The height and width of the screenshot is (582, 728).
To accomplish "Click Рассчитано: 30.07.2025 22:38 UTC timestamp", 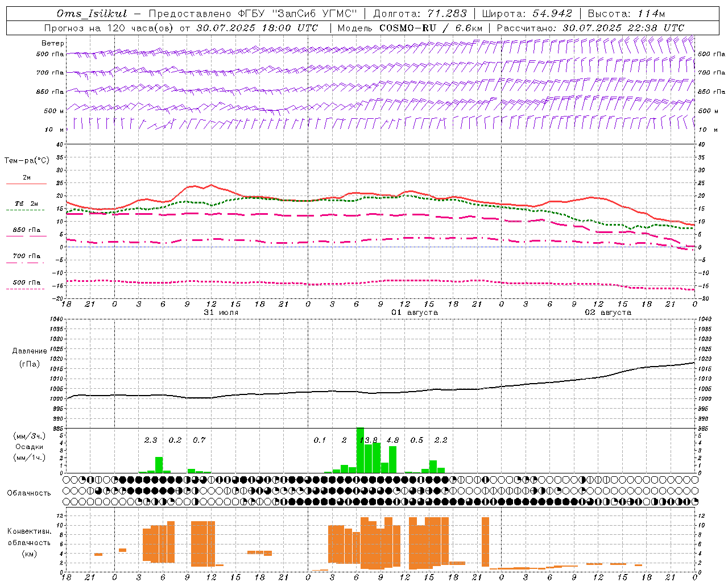I will [590, 28].
